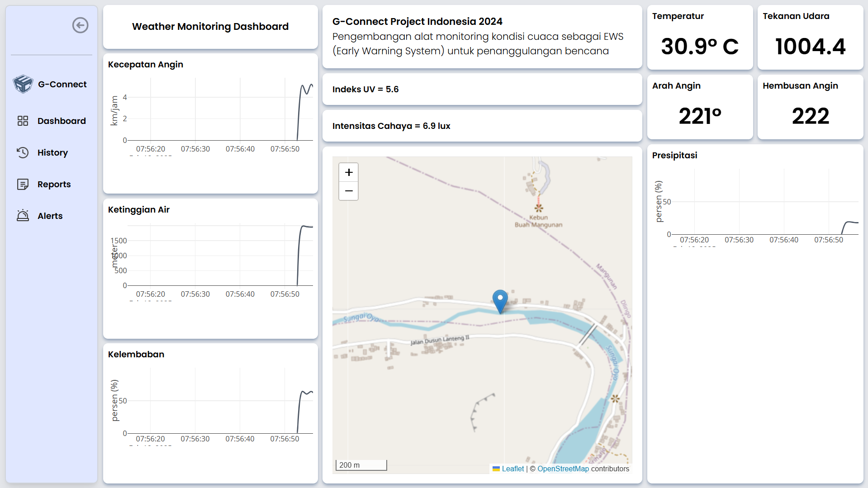Click the History clock icon
Screen dimensions: 868x488
23,152
